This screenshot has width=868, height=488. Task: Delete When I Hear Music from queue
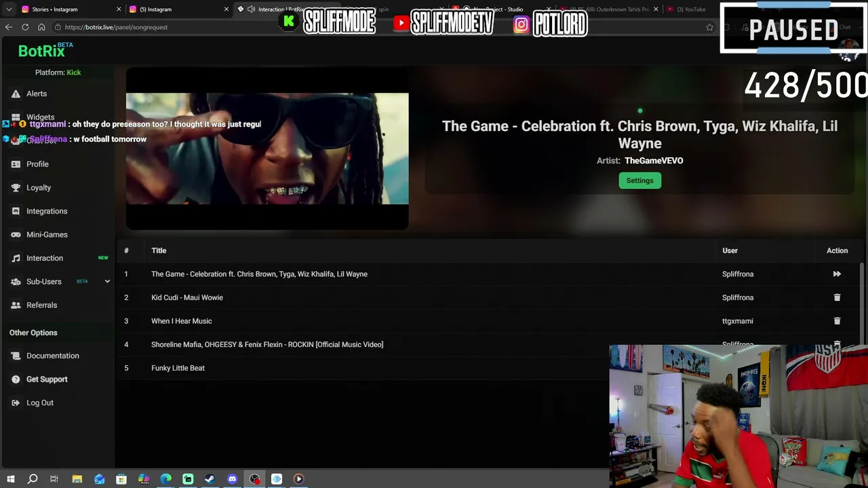pyautogui.click(x=837, y=321)
